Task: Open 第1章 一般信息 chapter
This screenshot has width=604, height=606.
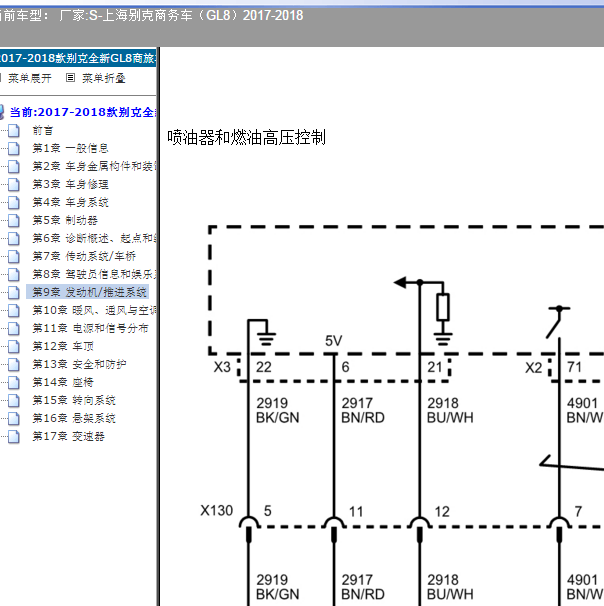Action: (70, 148)
